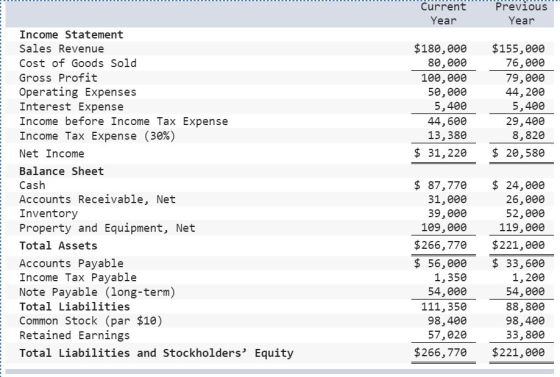This screenshot has height=377, width=560.
Task: Select the 39,000 Inventory value
Action: [447, 213]
